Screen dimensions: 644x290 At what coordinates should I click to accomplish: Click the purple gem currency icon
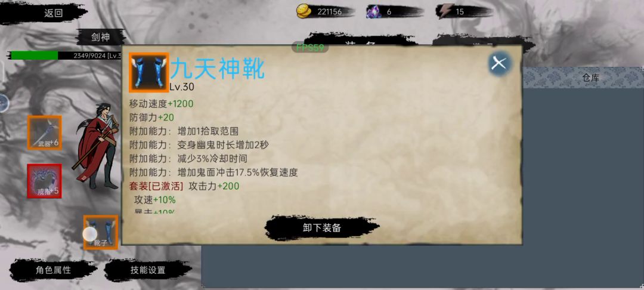point(373,11)
